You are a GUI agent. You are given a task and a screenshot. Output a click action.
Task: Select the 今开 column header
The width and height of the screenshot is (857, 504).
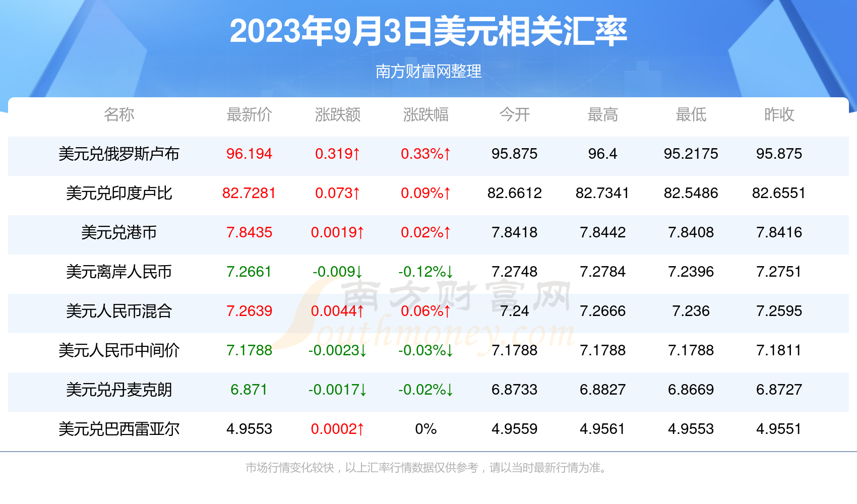[514, 114]
